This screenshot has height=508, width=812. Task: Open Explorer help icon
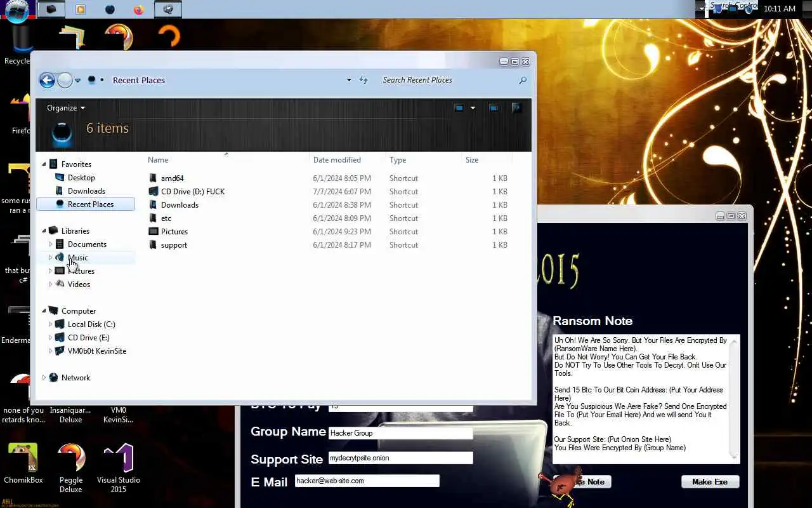point(516,108)
